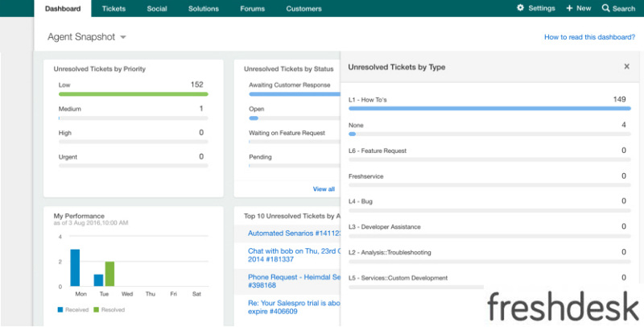Click the Low priority green progress bar
Screen dimensions: 644x327
(x=133, y=94)
